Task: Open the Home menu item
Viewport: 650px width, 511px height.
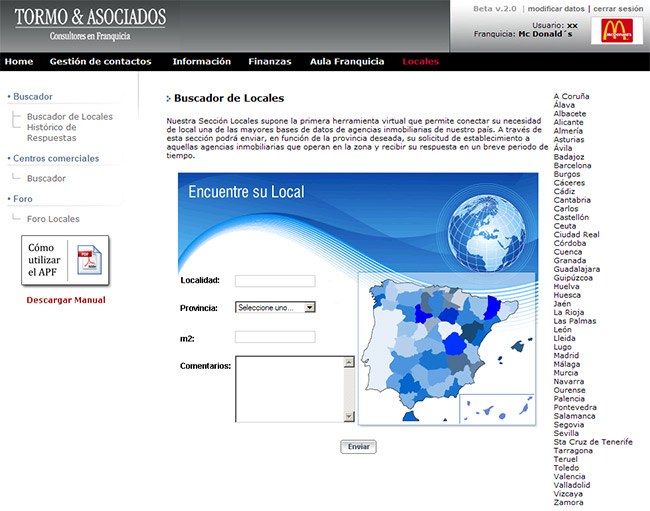Action: point(19,62)
